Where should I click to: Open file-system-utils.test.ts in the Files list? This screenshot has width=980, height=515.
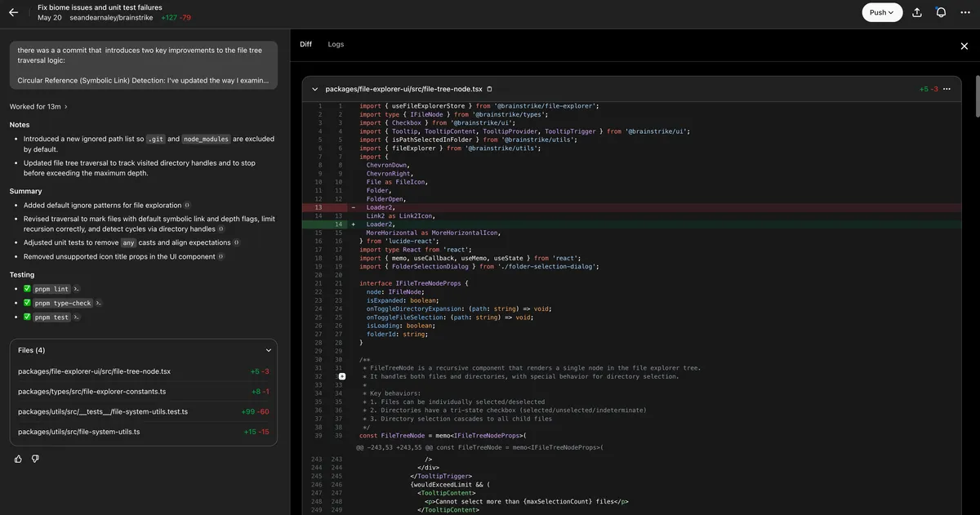point(103,411)
